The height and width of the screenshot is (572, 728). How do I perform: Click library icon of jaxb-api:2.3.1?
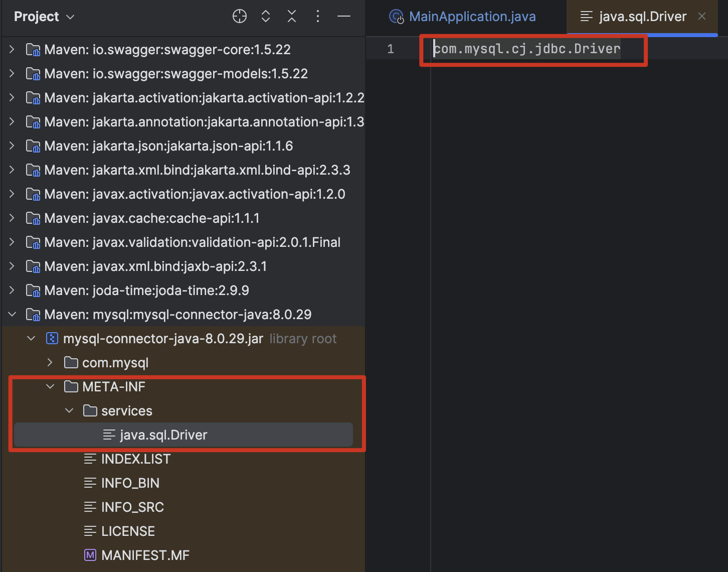(x=33, y=266)
